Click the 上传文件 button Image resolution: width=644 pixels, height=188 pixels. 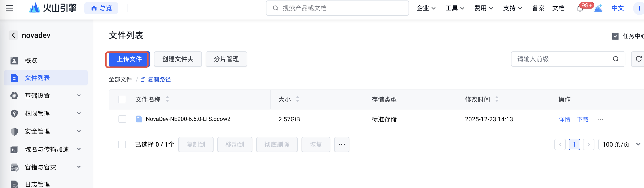coord(129,59)
